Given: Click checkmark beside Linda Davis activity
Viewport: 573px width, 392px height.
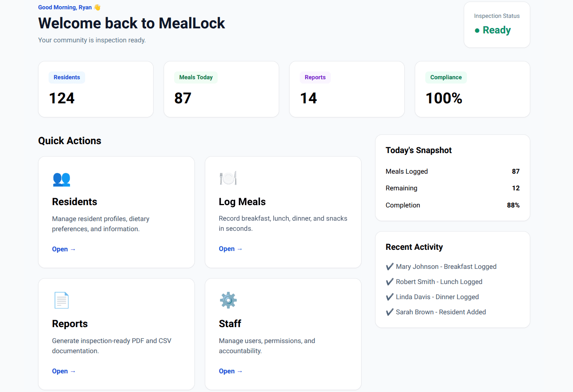Looking at the screenshot, I should click(390, 297).
